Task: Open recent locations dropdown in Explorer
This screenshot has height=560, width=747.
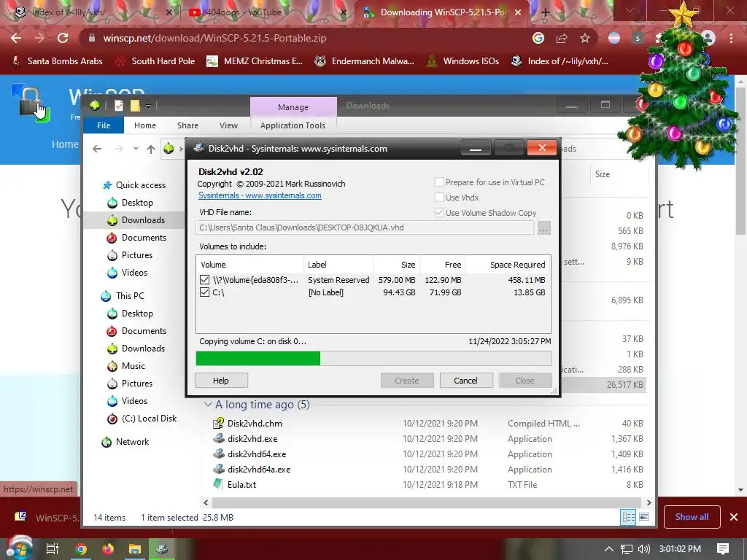Action: [x=136, y=149]
